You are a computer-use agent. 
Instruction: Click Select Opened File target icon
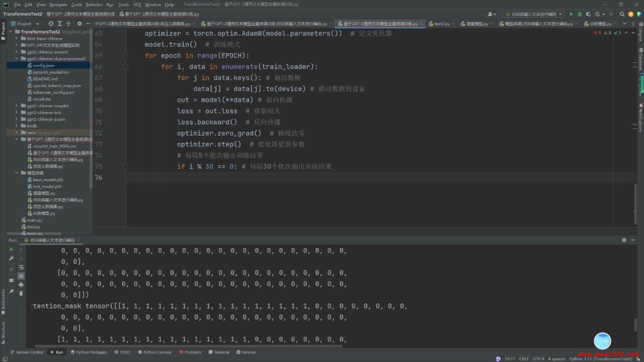pyautogui.click(x=51, y=24)
